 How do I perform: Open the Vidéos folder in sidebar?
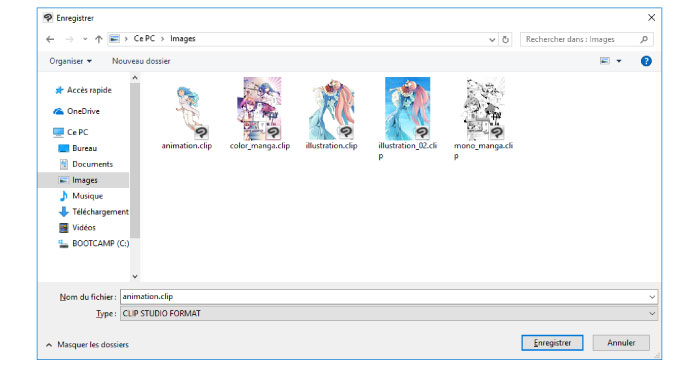(x=84, y=227)
